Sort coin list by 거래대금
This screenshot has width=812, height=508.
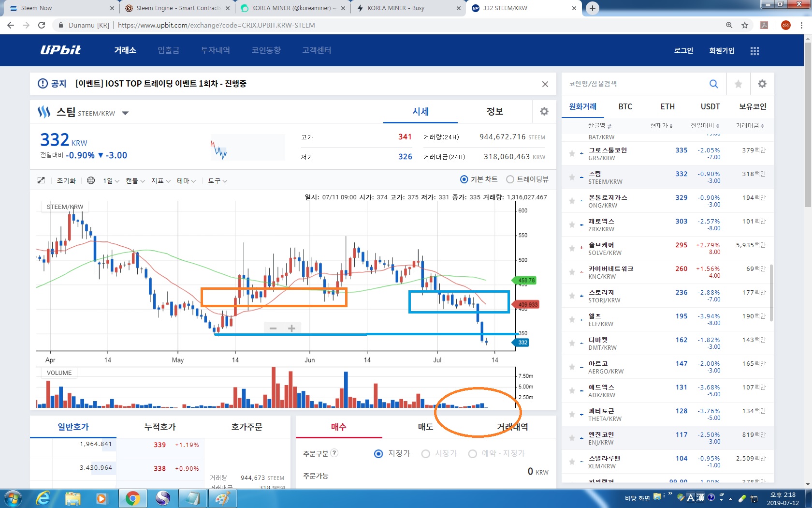pos(750,126)
